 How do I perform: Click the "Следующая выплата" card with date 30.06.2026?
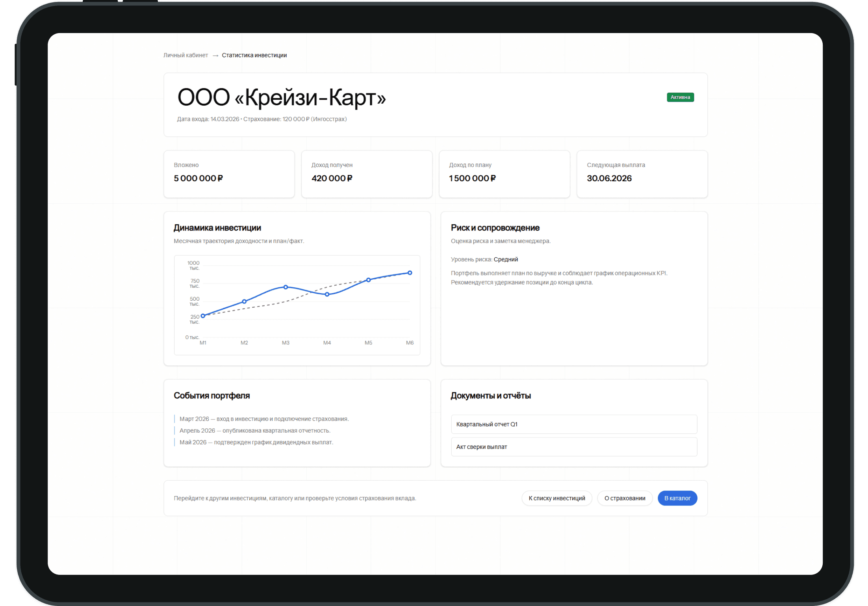click(642, 174)
